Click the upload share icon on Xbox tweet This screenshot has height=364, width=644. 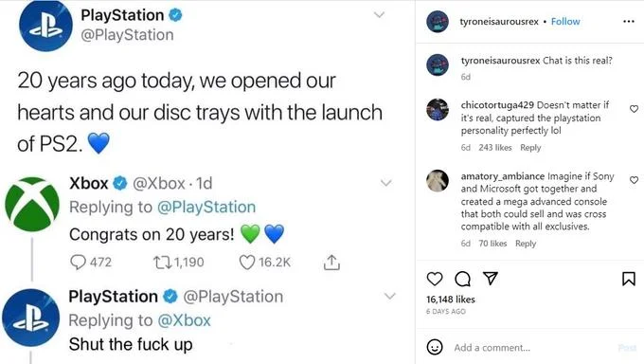[331, 262]
